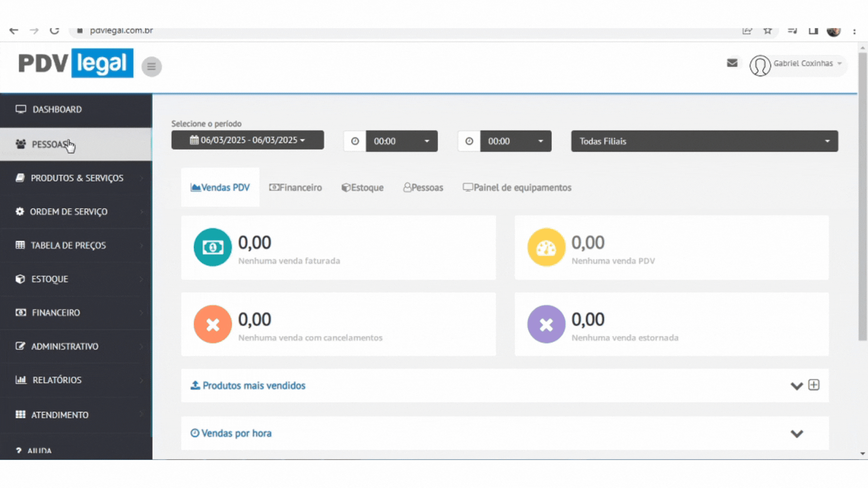Click the browser bookmark star icon
The width and height of the screenshot is (868, 488).
(768, 31)
